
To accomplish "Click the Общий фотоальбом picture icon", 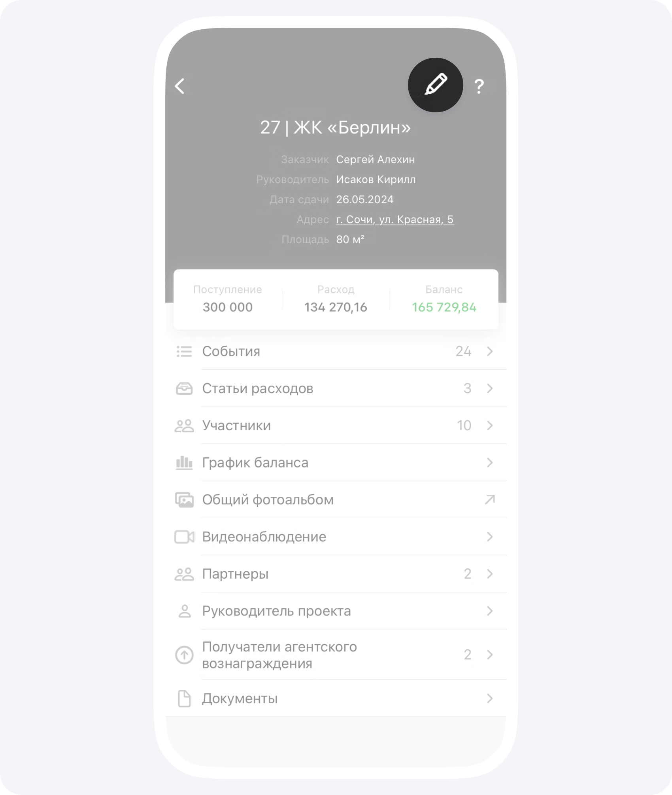I will pos(184,500).
